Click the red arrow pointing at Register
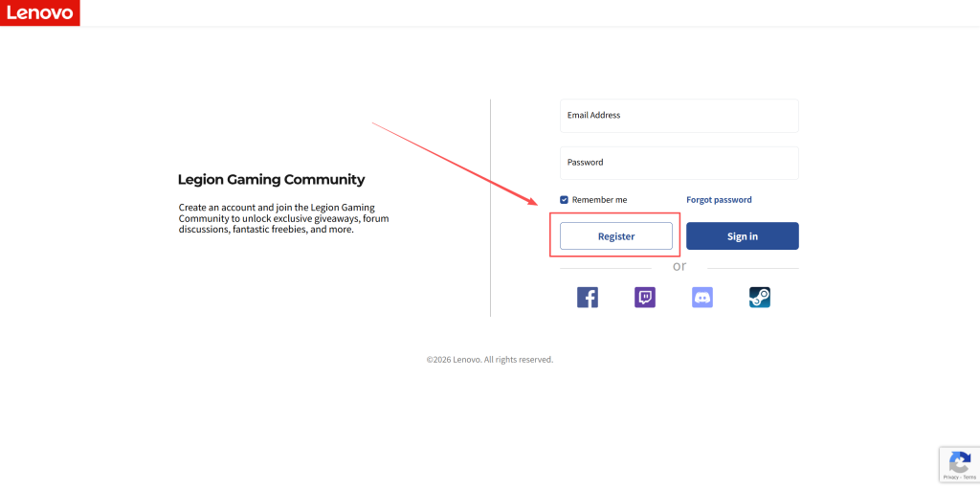 [455, 164]
